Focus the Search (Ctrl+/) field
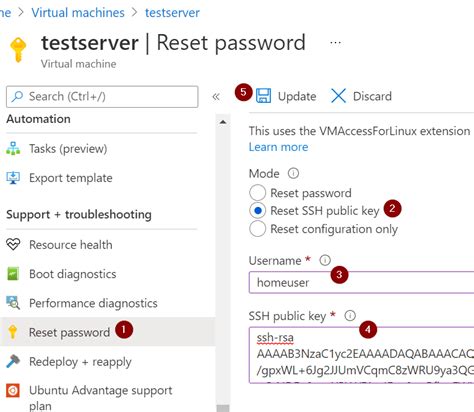Screen dimensions: 474x412 102,97
